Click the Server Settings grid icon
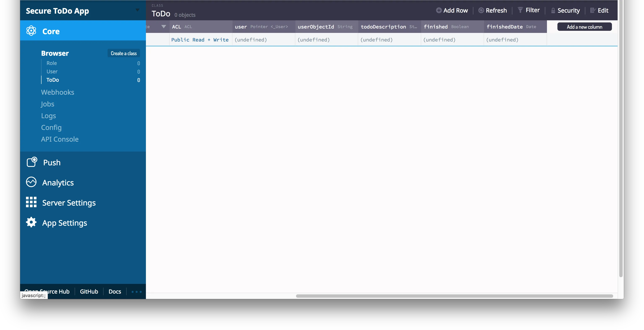The width and height of the screenshot is (644, 330). coord(31,202)
